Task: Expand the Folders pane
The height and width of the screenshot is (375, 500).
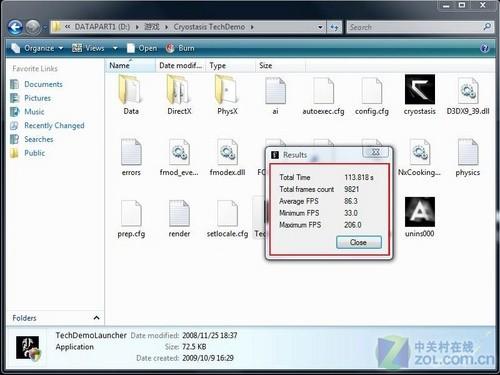Action: [x=96, y=318]
